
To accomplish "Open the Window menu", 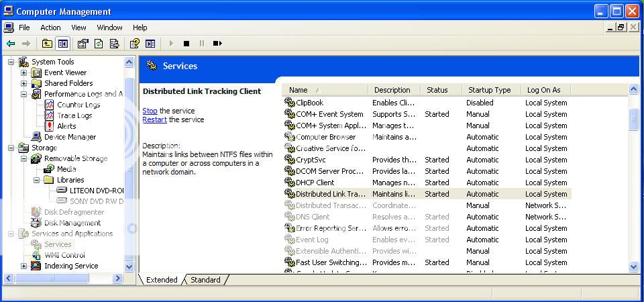I will click(109, 28).
